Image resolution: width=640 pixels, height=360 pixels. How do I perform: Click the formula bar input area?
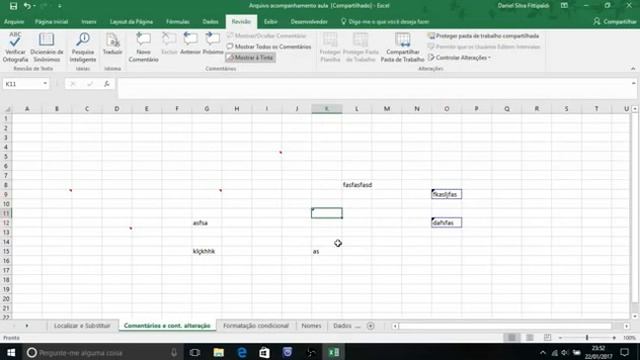(x=373, y=89)
